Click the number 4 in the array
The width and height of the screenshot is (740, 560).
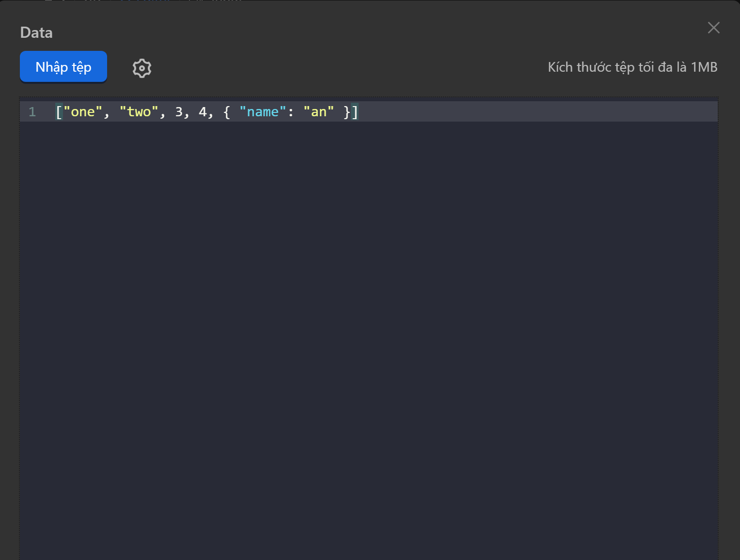203,112
